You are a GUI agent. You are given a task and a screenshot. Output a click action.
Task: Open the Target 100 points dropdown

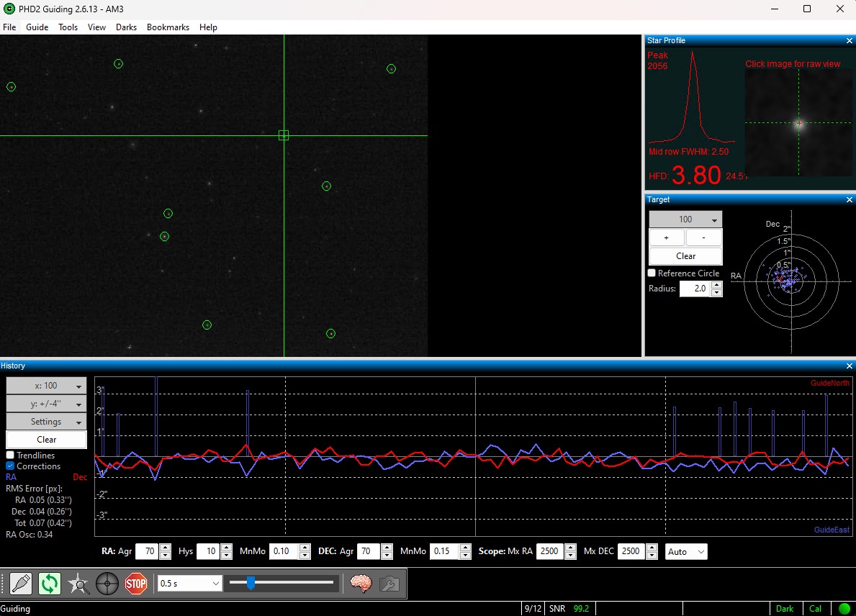coord(685,219)
